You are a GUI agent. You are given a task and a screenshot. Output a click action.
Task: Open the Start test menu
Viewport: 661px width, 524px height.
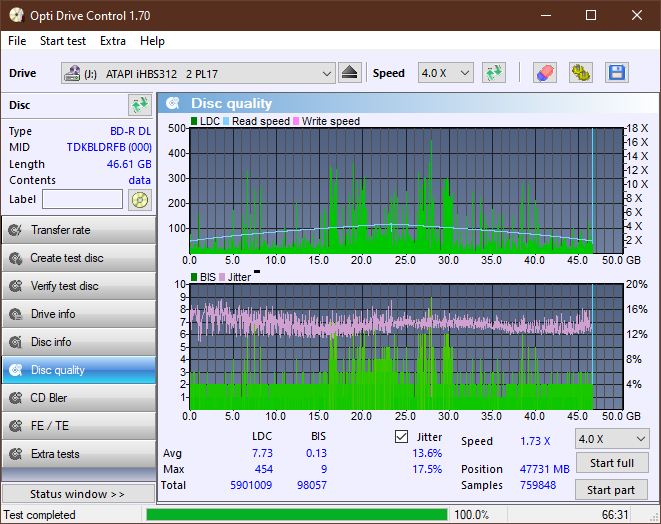pyautogui.click(x=63, y=41)
